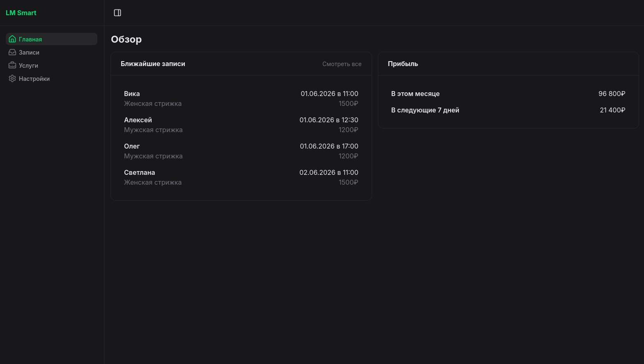Click the 1200₽ price for Алексей
644x364 pixels.
(x=348, y=130)
